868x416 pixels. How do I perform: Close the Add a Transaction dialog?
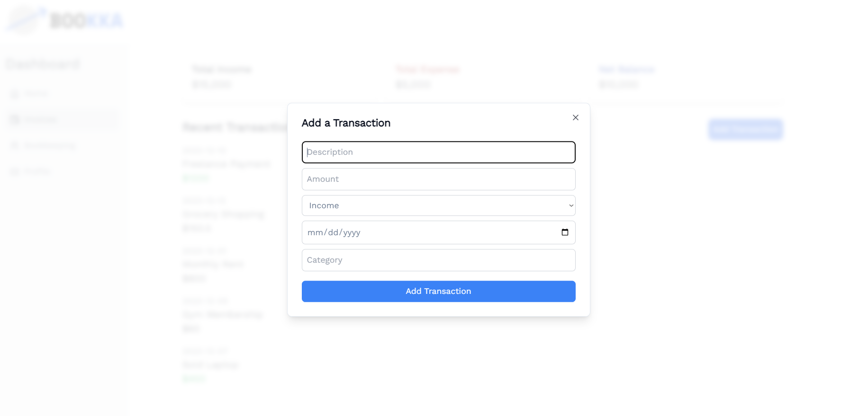[575, 117]
